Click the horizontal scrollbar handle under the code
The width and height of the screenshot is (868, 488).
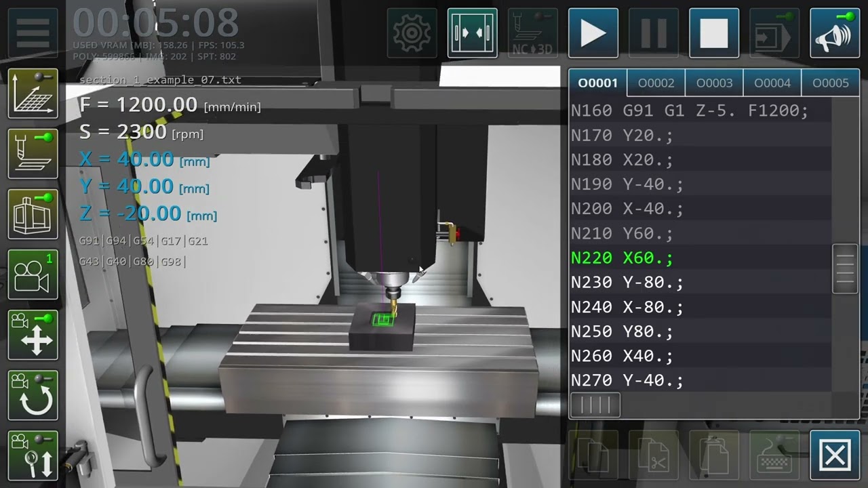click(x=595, y=405)
